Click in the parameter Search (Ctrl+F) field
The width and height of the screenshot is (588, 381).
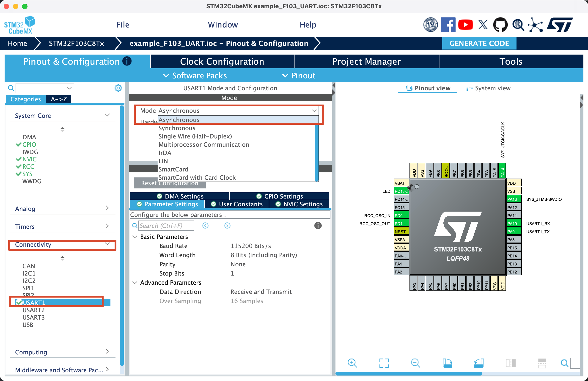tap(166, 226)
